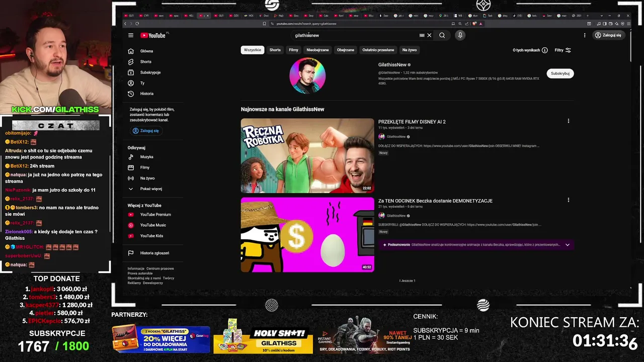
Task: Open the Za TEN ODCINEK Beczka title
Action: tap(435, 201)
